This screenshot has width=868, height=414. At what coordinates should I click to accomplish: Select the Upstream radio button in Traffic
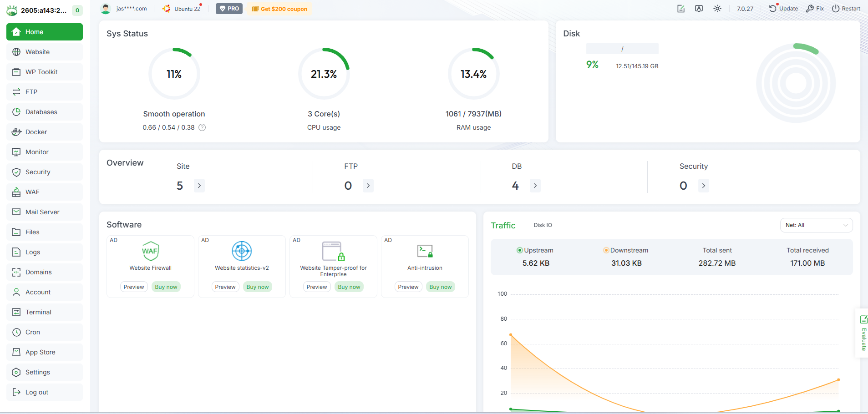(x=519, y=250)
